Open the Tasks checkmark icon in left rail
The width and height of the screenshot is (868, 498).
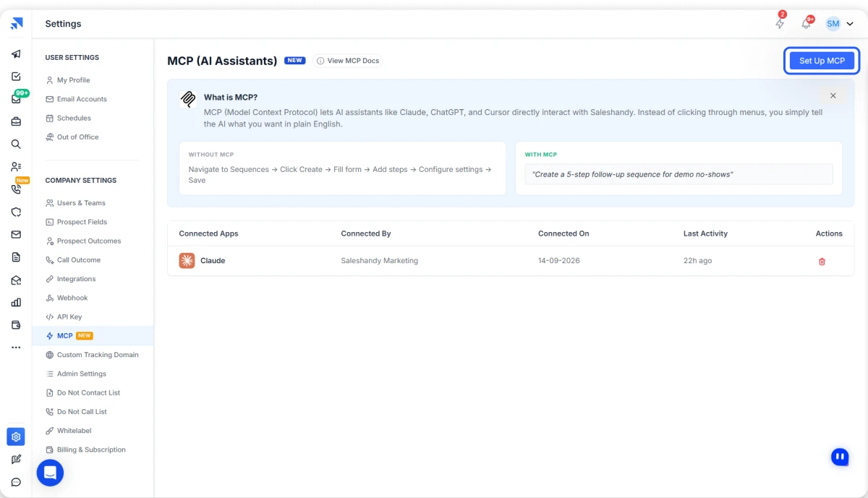(x=16, y=76)
